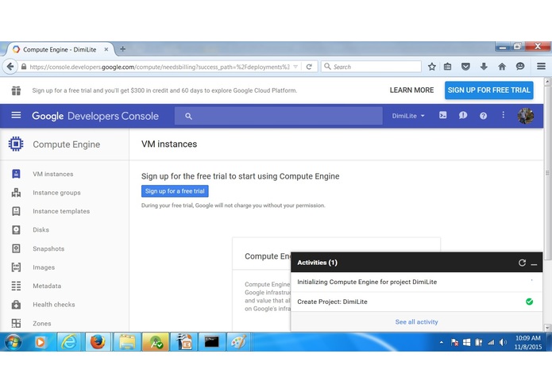Go to Images in the sidebar
The image size is (552, 392).
click(44, 267)
